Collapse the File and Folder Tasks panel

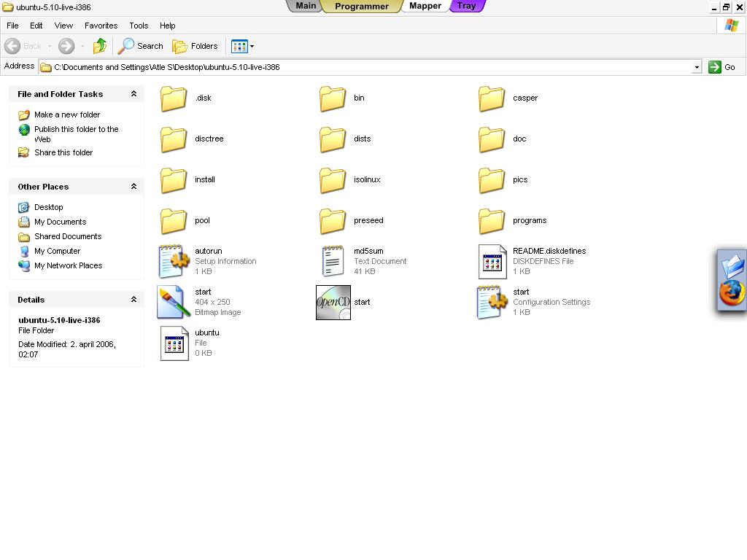[x=134, y=94]
